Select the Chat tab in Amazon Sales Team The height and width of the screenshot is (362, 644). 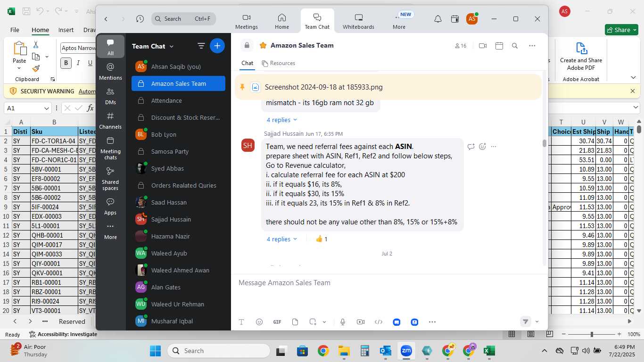[248, 63]
